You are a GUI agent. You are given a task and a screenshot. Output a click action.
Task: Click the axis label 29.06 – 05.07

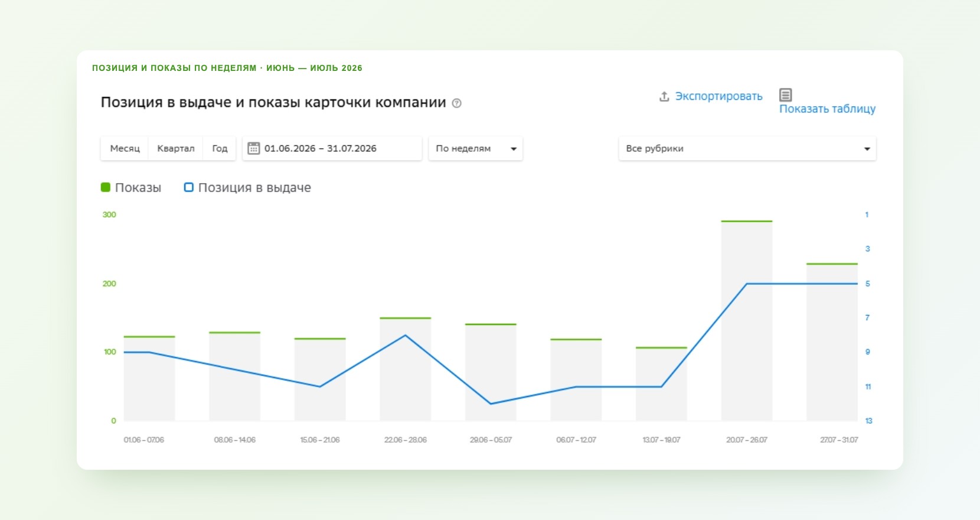491,440
